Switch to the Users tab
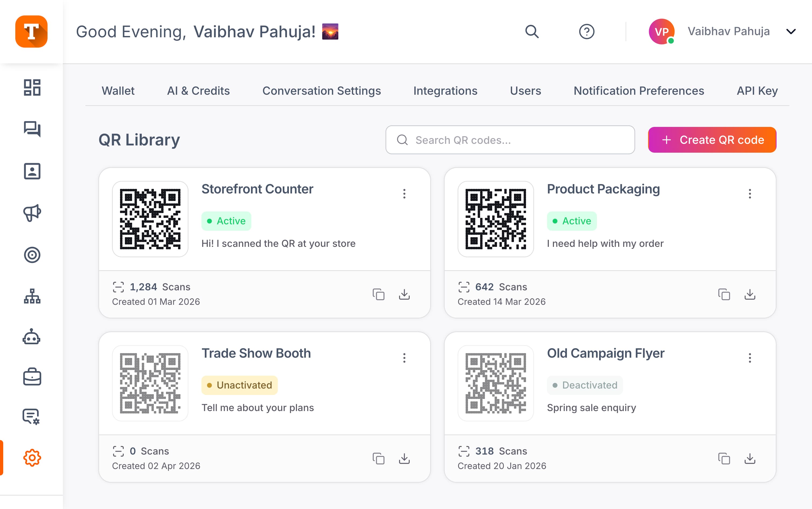Viewport: 812px width, 509px height. [525, 91]
